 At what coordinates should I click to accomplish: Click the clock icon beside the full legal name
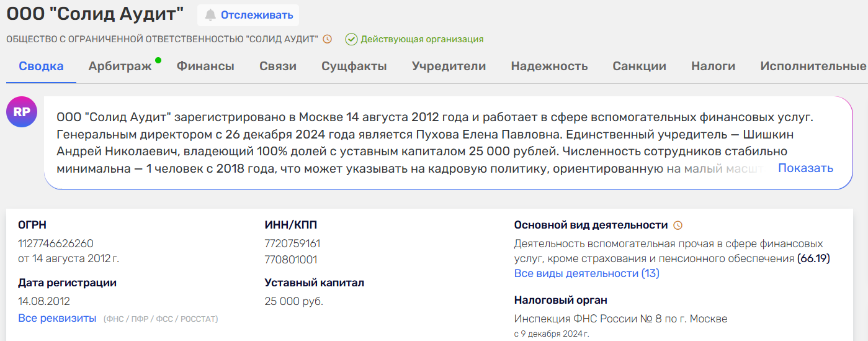[x=328, y=39]
